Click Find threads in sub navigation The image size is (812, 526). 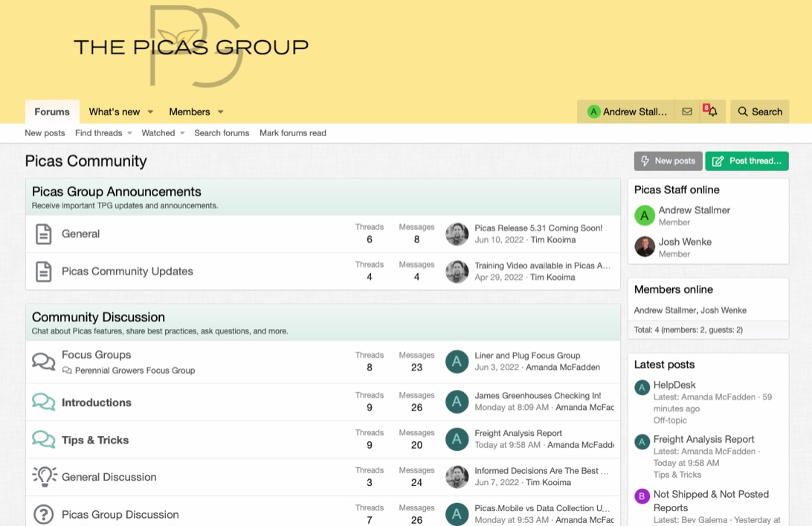(x=99, y=133)
